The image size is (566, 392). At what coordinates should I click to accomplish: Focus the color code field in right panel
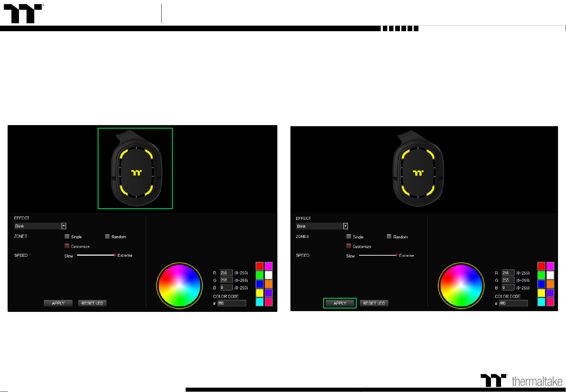(513, 303)
